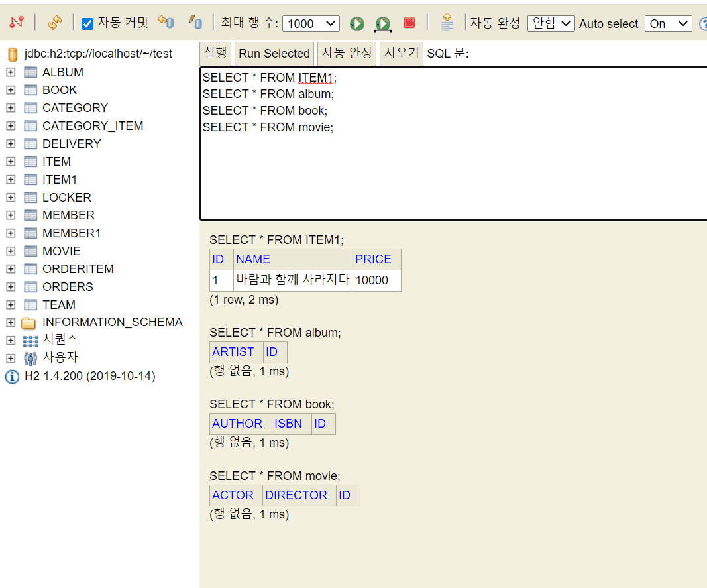Open the Auto select dropdown set to On
Screen dimensions: 707x588
coord(668,23)
